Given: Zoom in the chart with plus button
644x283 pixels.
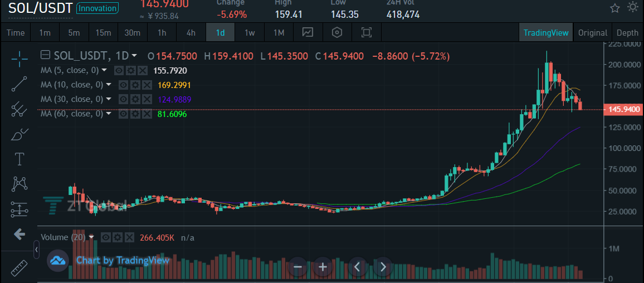Looking at the screenshot, I should pos(323,267).
